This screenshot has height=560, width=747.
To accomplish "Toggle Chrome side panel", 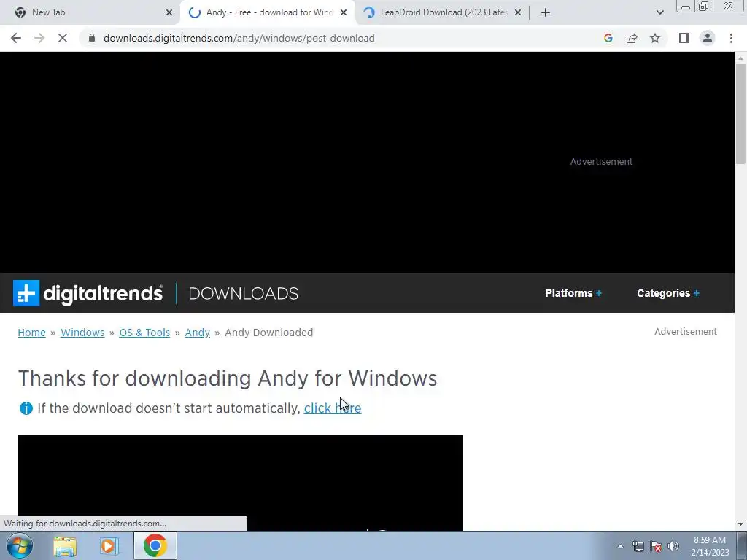I will coord(684,38).
